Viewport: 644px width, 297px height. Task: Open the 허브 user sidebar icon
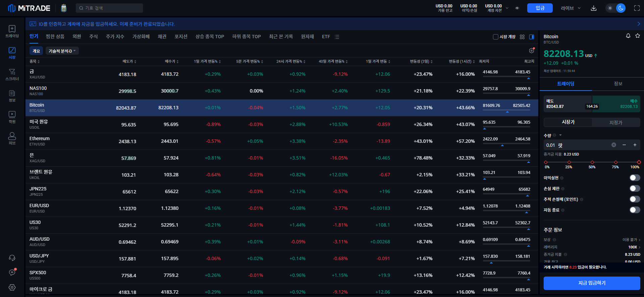click(12, 138)
